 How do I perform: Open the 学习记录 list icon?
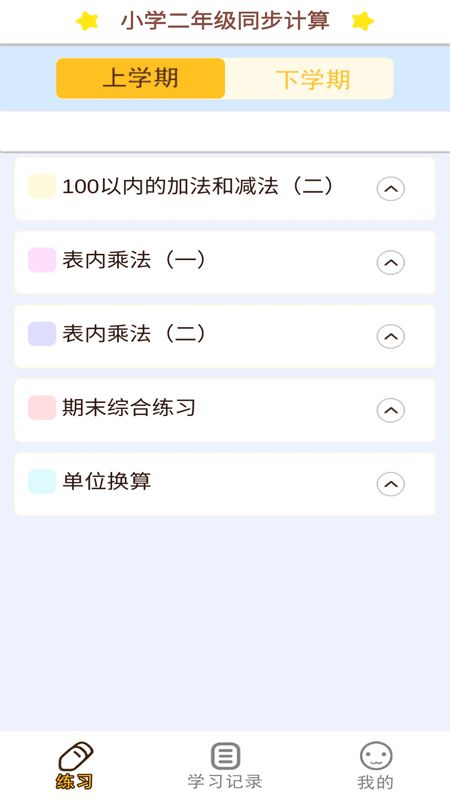coord(225,756)
